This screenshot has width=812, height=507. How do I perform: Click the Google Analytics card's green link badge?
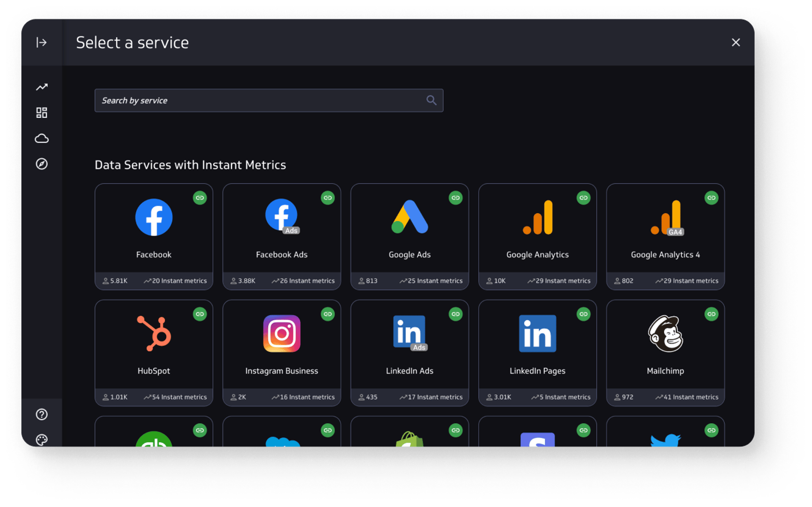[x=583, y=198]
